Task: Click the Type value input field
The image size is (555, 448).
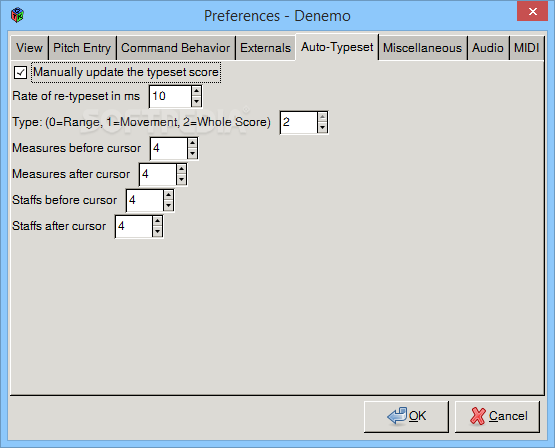Action: coord(299,122)
